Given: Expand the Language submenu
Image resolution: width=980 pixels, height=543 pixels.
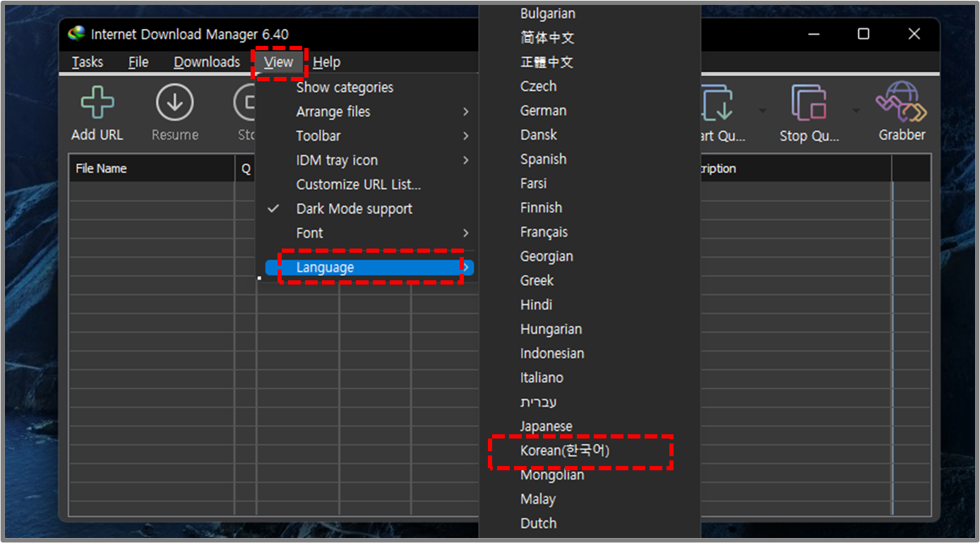Looking at the screenshot, I should coord(369,268).
